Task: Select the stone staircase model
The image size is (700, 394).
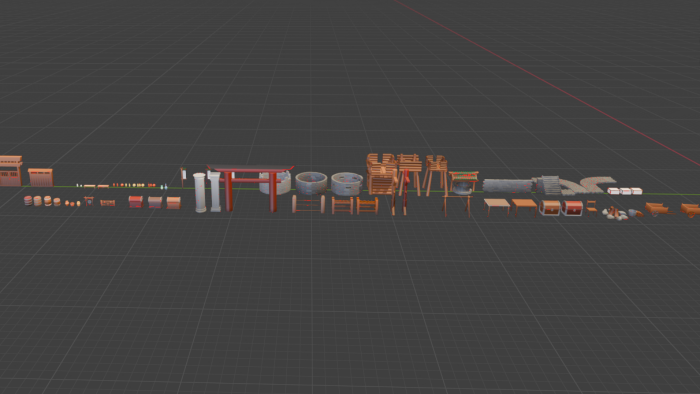Action: [548, 185]
